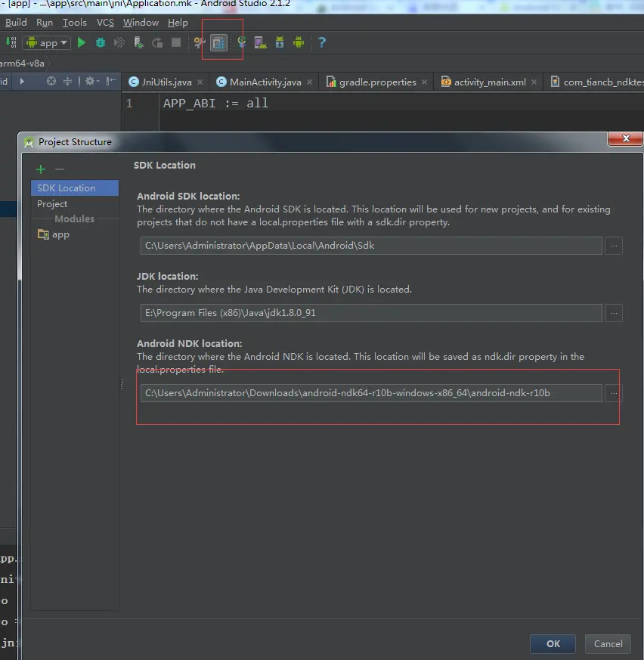Browse for the Android SDK location

[614, 246]
